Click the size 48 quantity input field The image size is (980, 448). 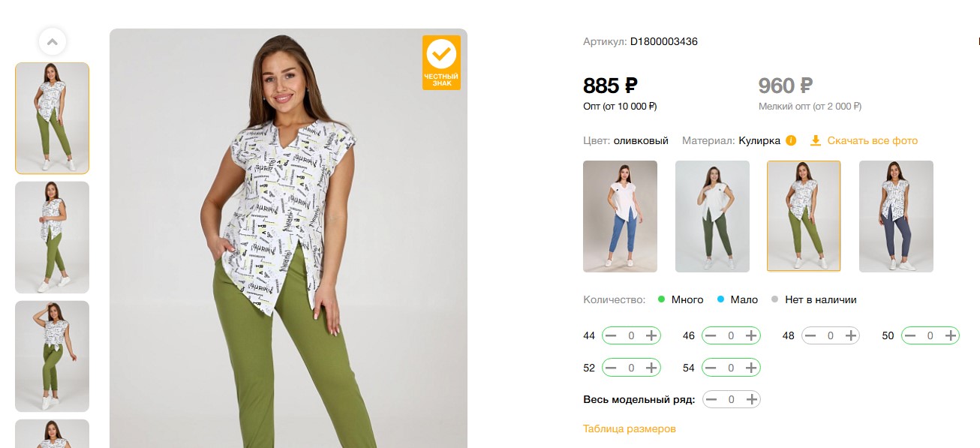[830, 335]
